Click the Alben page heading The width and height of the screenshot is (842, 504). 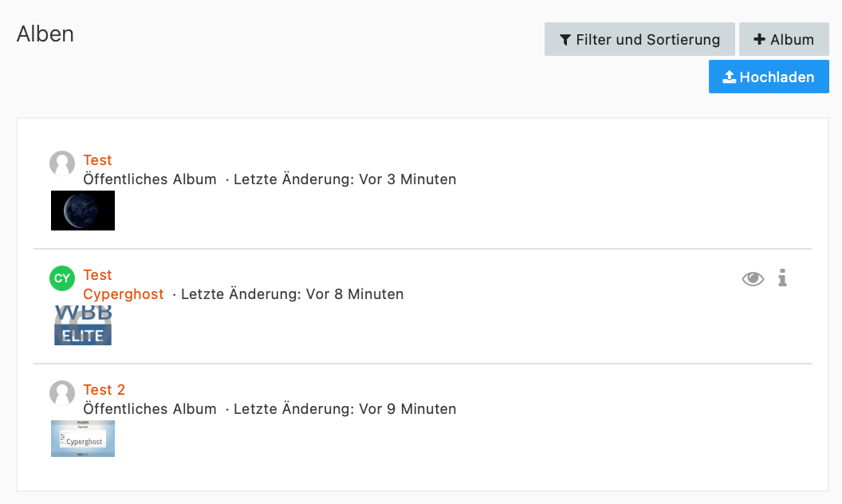(x=45, y=34)
